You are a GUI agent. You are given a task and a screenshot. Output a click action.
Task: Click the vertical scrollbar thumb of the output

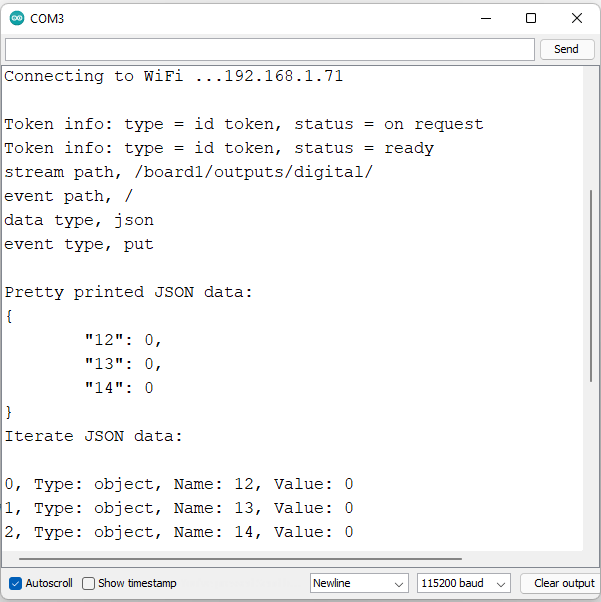tap(592, 285)
